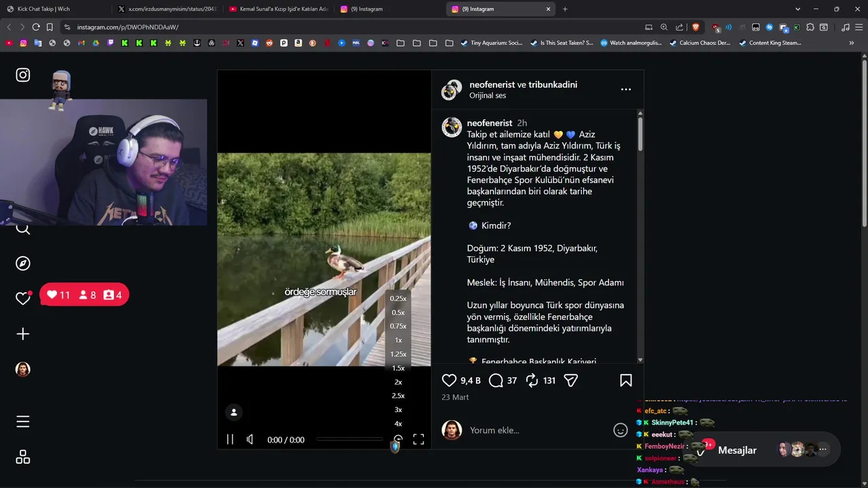Open the emoji picker in comment box
Viewport: 868px width, 488px height.
pos(620,430)
